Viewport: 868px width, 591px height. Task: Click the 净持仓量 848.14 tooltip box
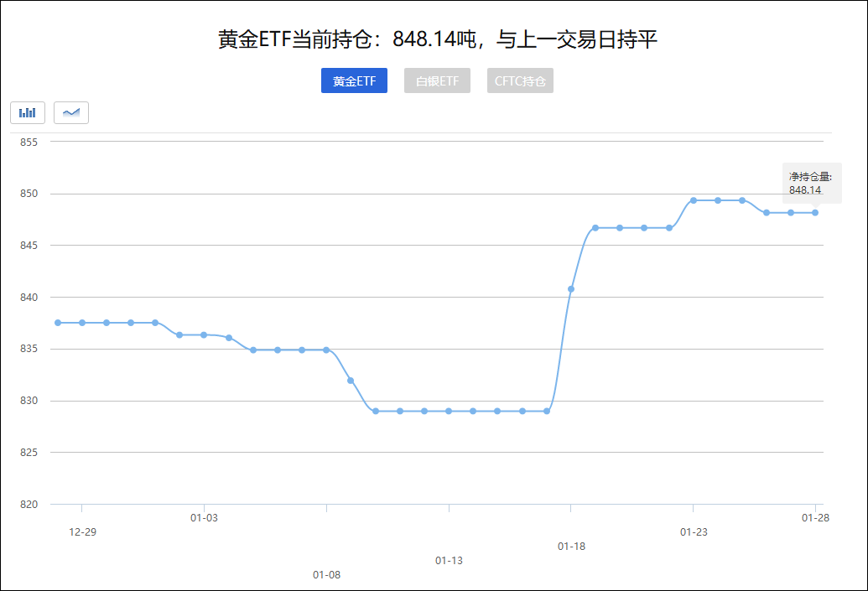pyautogui.click(x=811, y=184)
